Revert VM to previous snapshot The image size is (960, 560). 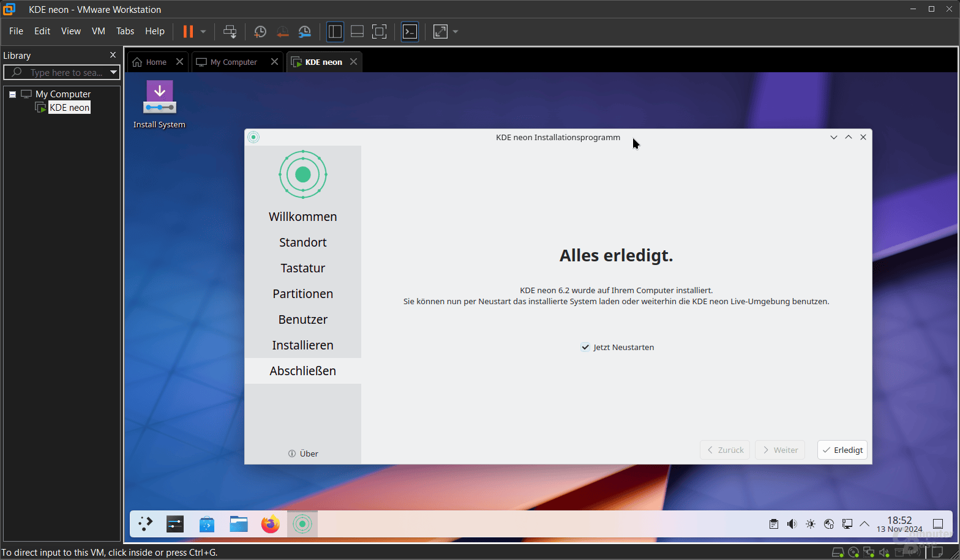282,31
